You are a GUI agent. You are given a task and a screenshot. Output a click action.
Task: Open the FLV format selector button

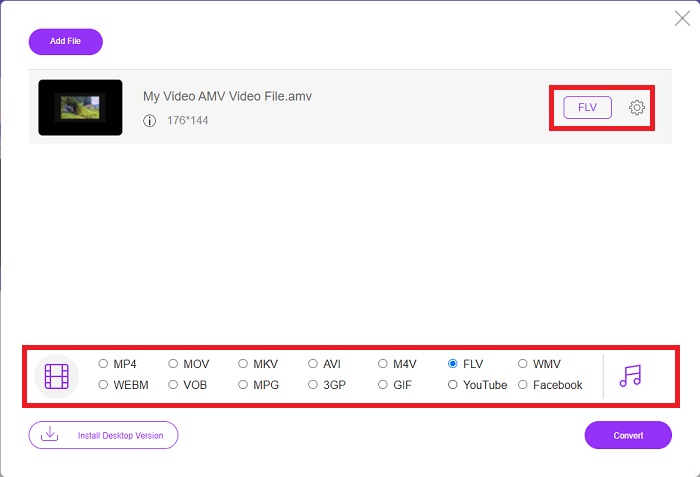(587, 108)
